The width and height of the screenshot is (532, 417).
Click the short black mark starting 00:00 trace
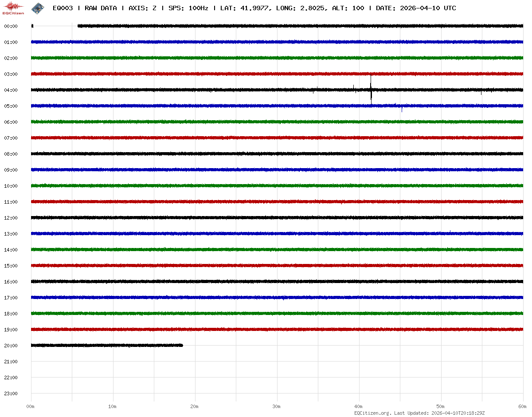(32, 26)
